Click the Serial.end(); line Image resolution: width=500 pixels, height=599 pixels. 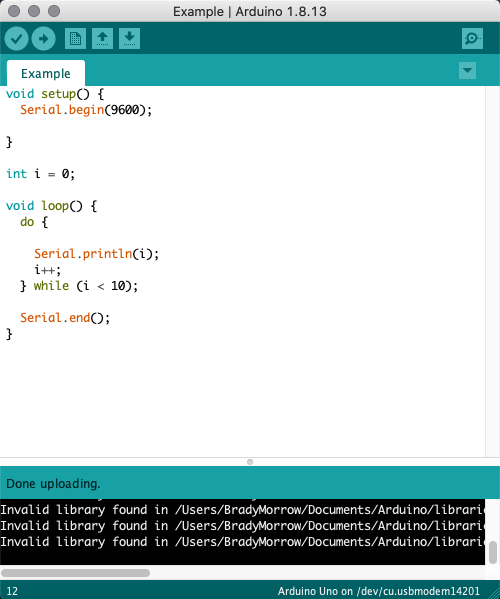(x=65, y=318)
